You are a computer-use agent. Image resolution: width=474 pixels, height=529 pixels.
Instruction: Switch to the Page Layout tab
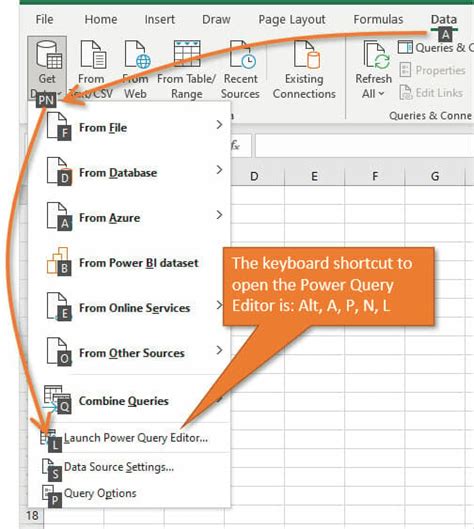coord(292,20)
